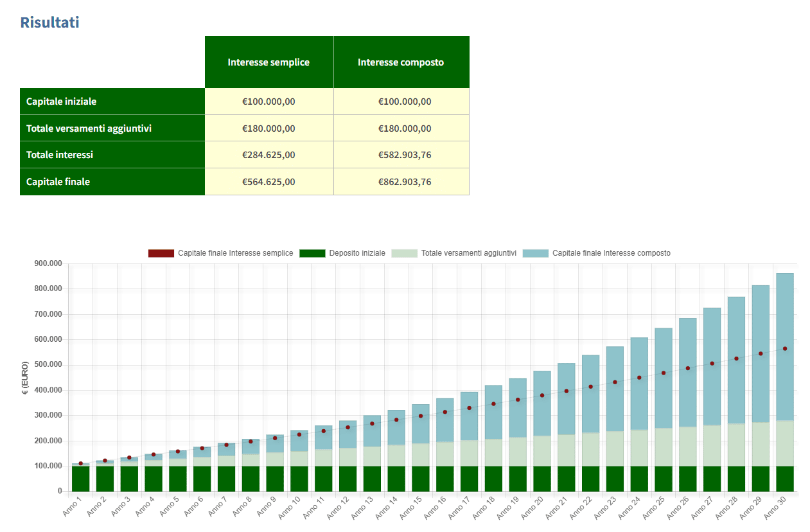Click the blue 'Capitale finale Interesse composto' legend swatch

tap(535, 253)
